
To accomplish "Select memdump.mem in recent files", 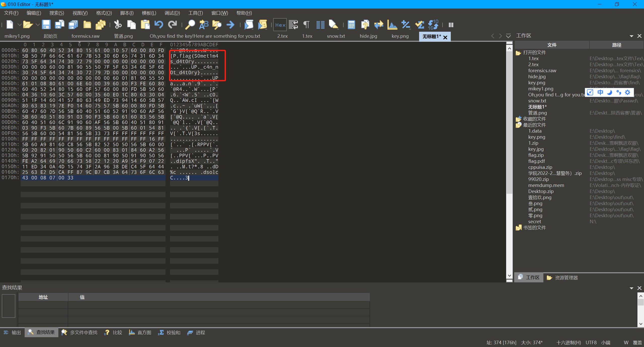I will coord(546,185).
